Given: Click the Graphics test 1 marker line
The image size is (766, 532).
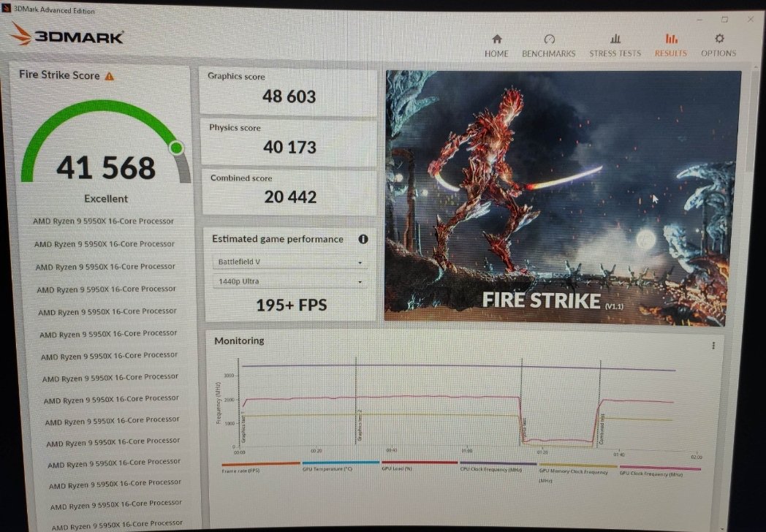Looking at the screenshot, I should click(238, 403).
